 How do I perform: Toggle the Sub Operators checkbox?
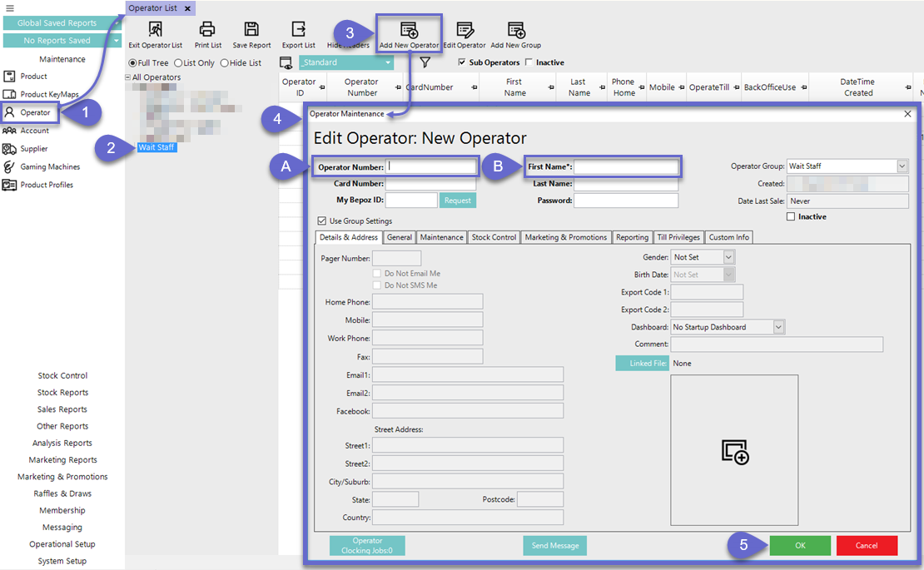[463, 62]
